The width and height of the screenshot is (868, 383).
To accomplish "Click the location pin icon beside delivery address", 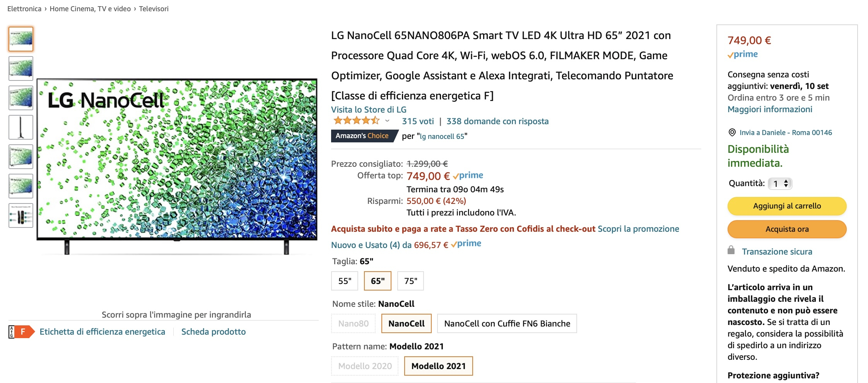I will pyautogui.click(x=732, y=132).
